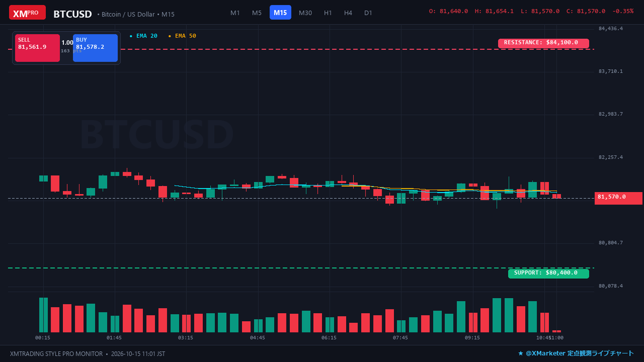Click the RESISTANCE: $84,100.0 label
This screenshot has height=362, width=644.
pyautogui.click(x=544, y=43)
